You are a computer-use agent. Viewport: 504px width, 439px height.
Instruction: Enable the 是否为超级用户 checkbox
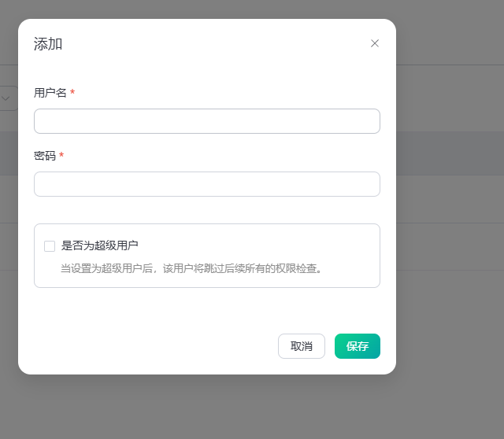[50, 246]
